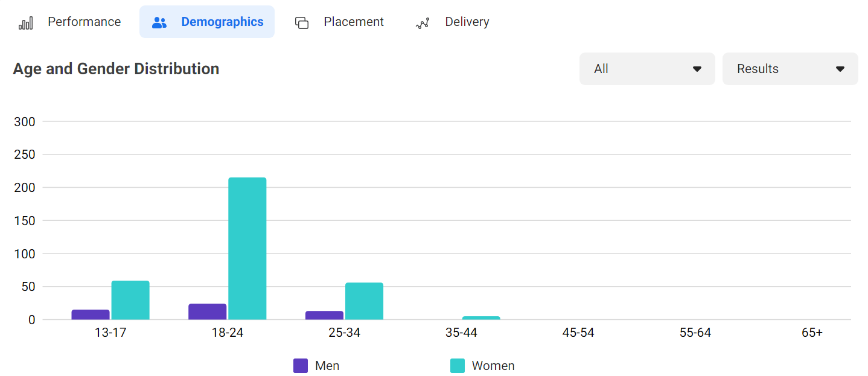This screenshot has width=868, height=376.
Task: Click the Performance bar chart icon
Action: point(25,23)
